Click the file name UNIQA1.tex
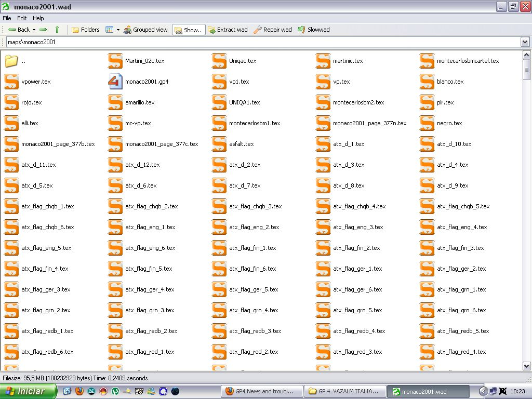This screenshot has width=532, height=399. [245, 102]
